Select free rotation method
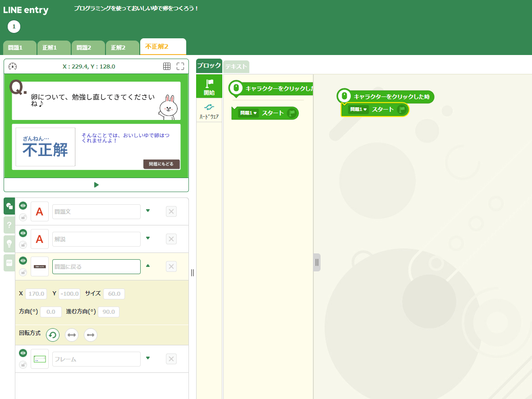Screen dimensions: 532x399 coord(53,335)
